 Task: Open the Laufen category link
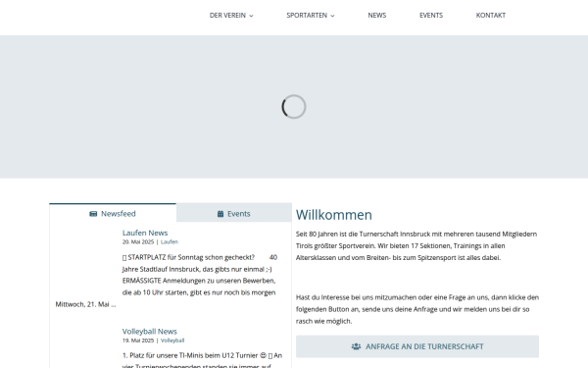(170, 241)
